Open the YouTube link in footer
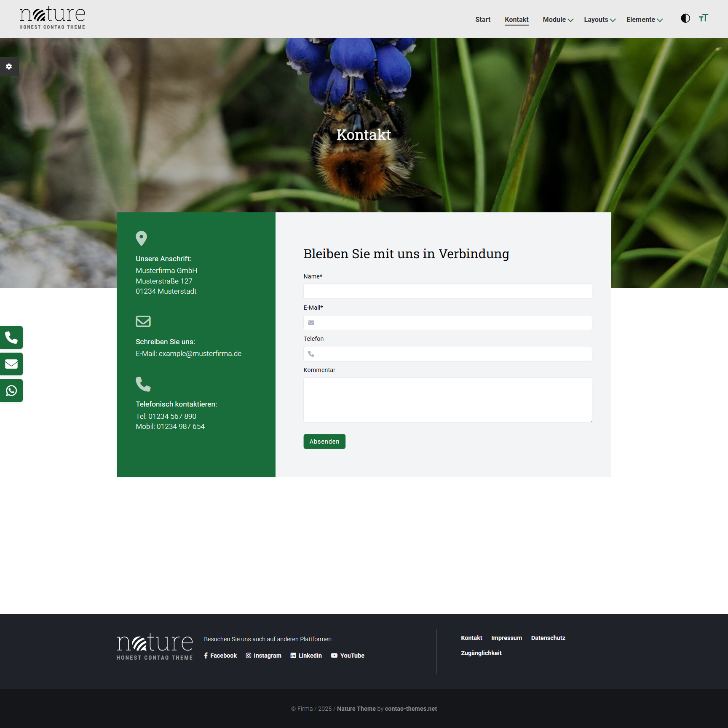 pos(348,656)
